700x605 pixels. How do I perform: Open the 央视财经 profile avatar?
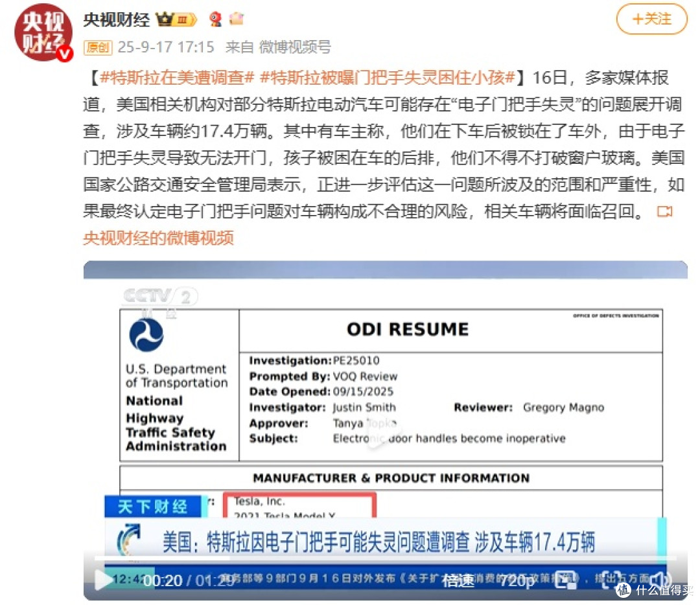pyautogui.click(x=43, y=32)
